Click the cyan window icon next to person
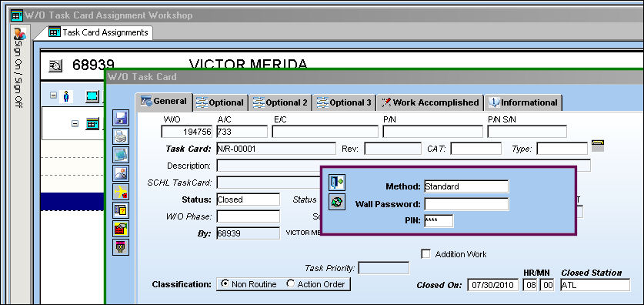Viewport: 644px width, 305px height. click(x=92, y=96)
